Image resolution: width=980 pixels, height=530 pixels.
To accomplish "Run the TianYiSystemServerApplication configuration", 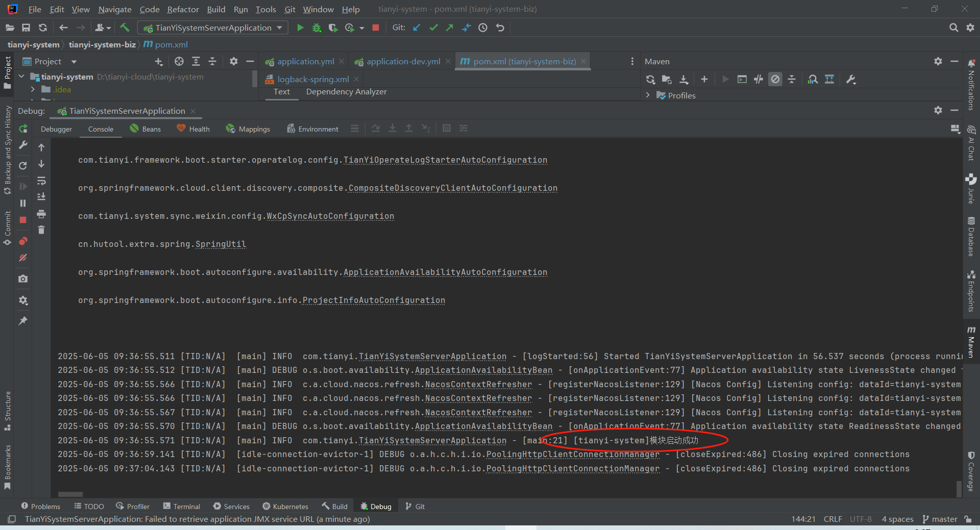I will (300, 28).
